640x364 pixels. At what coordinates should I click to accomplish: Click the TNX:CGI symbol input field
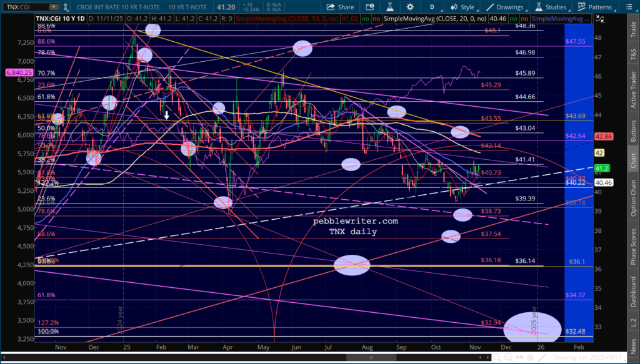27,7
